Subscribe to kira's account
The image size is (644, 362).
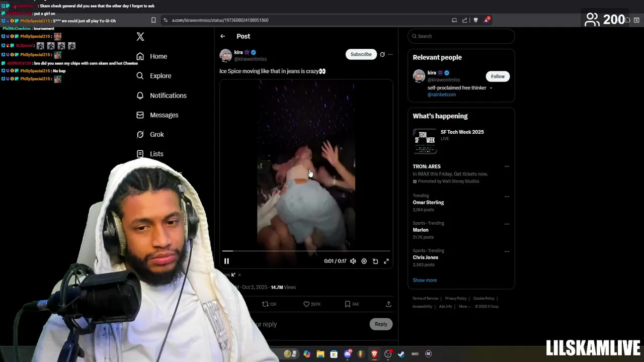pyautogui.click(x=361, y=54)
